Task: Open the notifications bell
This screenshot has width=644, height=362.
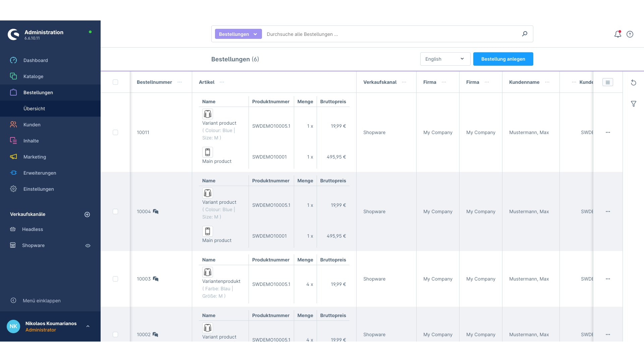Action: pyautogui.click(x=618, y=34)
